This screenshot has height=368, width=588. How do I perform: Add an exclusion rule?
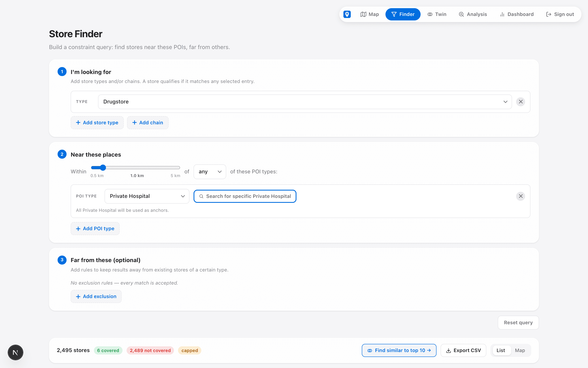coord(96,296)
